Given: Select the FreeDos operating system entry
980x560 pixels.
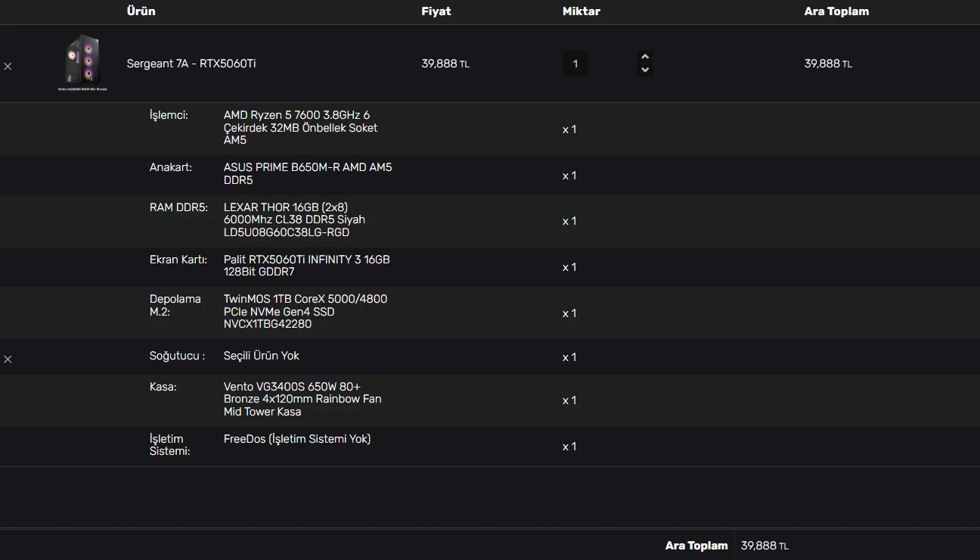Looking at the screenshot, I should click(x=297, y=439).
